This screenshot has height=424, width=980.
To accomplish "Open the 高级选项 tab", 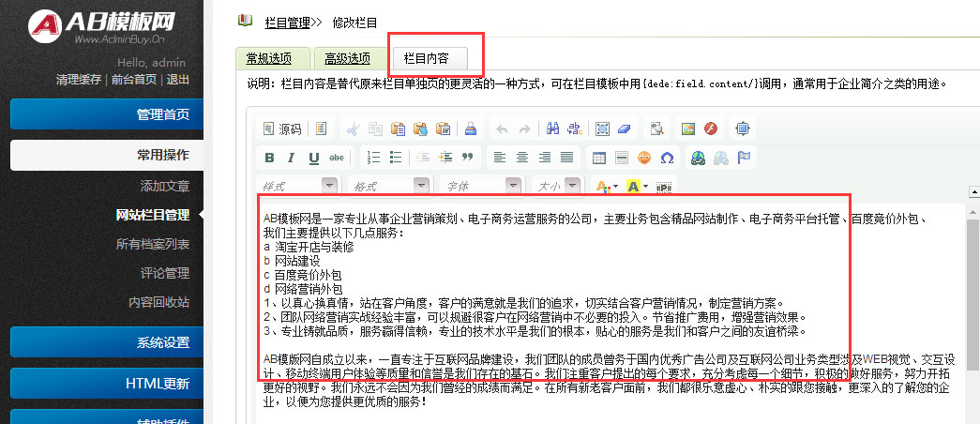I will pos(347,58).
